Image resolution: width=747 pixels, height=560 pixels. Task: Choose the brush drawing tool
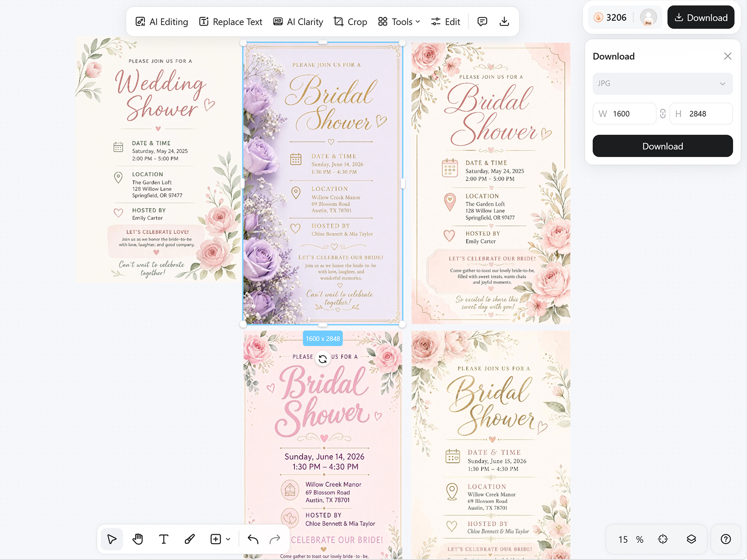(190, 539)
